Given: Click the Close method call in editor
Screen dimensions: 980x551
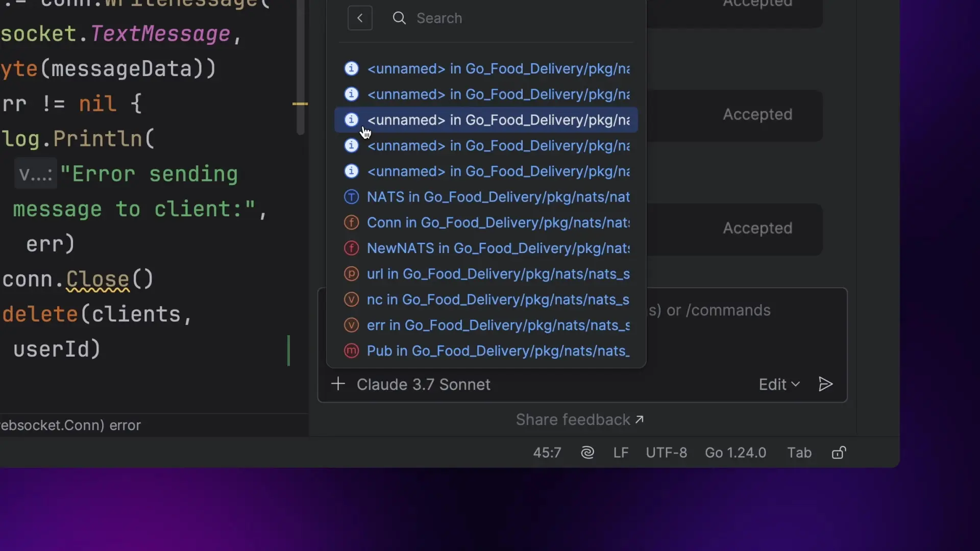Looking at the screenshot, I should pyautogui.click(x=97, y=279).
